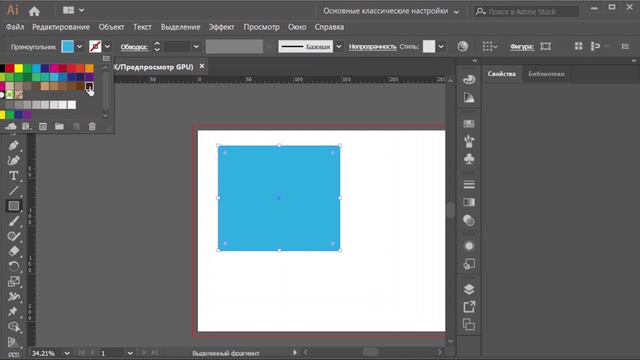This screenshot has height=360, width=640.
Task: Open the workspace switcher dropdown
Action: coord(391,11)
